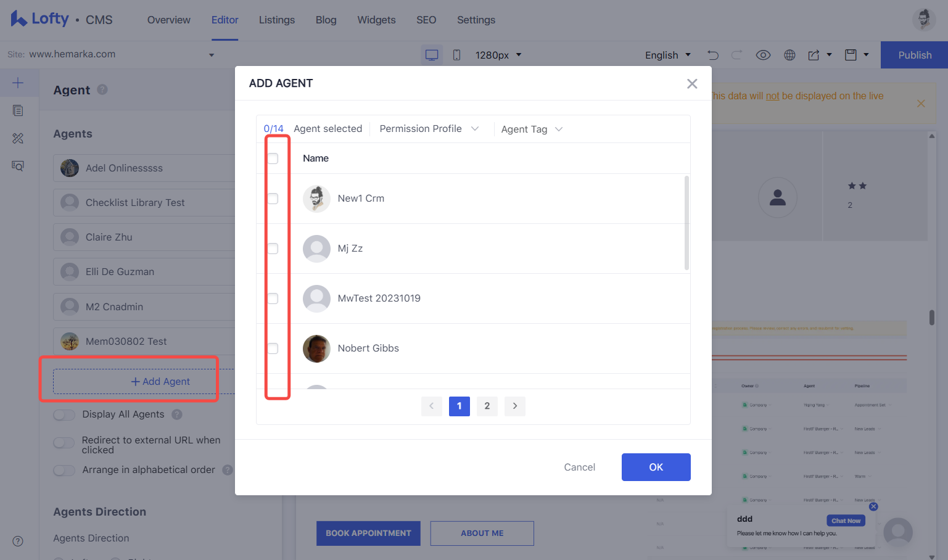
Task: Switch to desktop preview mode
Action: pyautogui.click(x=432, y=55)
